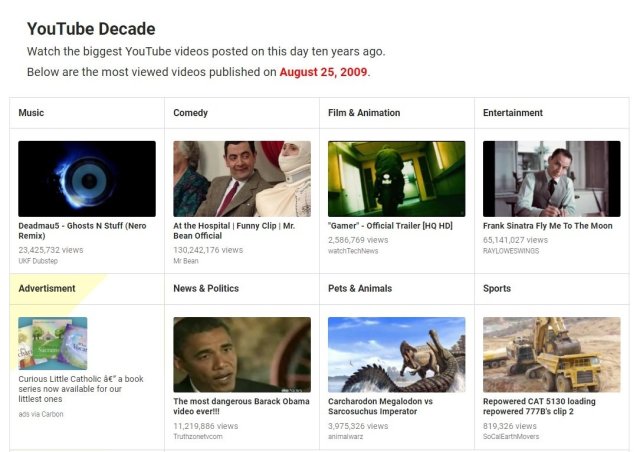Open the Frank Sinatra video thumbnail
640x452 pixels.
[552, 179]
